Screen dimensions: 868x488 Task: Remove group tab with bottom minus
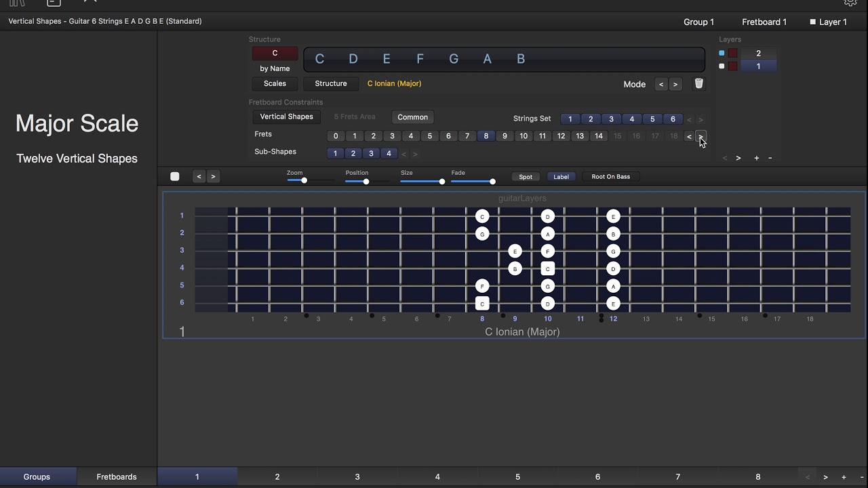(x=861, y=477)
